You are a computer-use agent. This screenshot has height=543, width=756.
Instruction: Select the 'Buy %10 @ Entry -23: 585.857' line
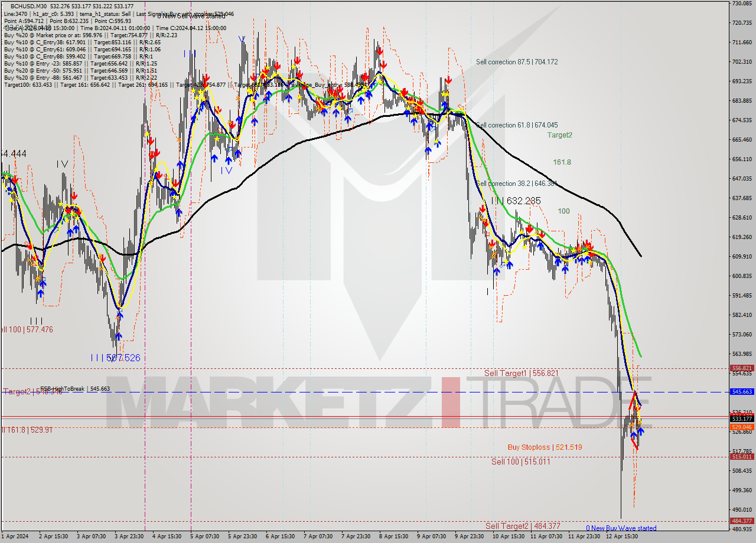(x=80, y=64)
